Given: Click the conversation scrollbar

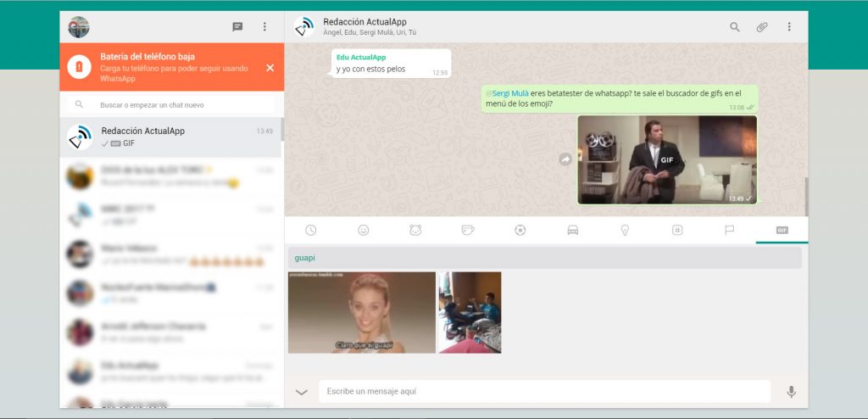Looking at the screenshot, I should click(x=807, y=197).
